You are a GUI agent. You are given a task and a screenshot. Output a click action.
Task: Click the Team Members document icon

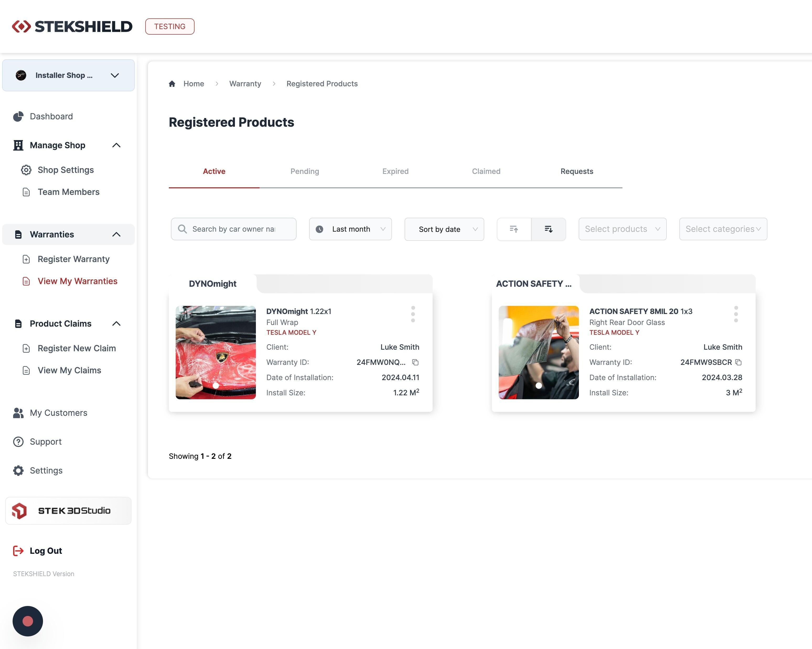(x=26, y=192)
